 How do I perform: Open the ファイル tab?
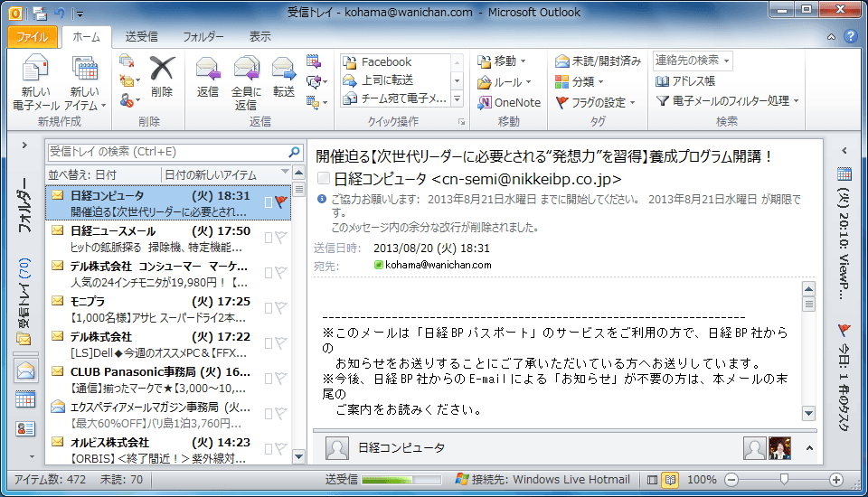33,37
